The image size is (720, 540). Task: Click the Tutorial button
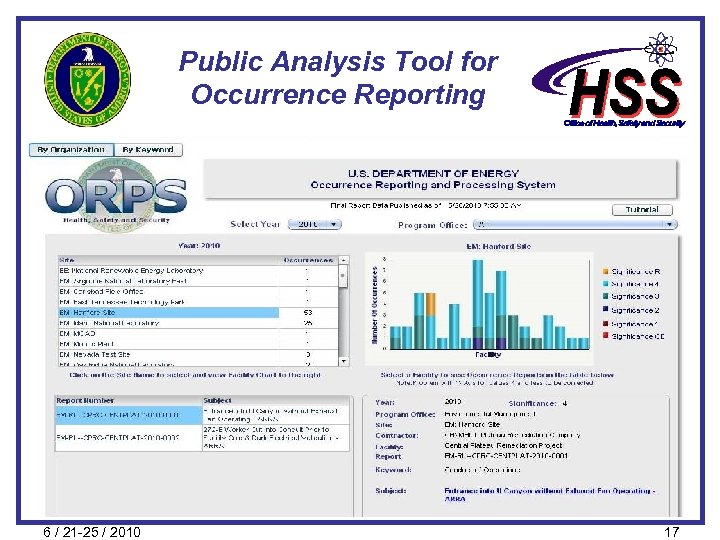642,209
